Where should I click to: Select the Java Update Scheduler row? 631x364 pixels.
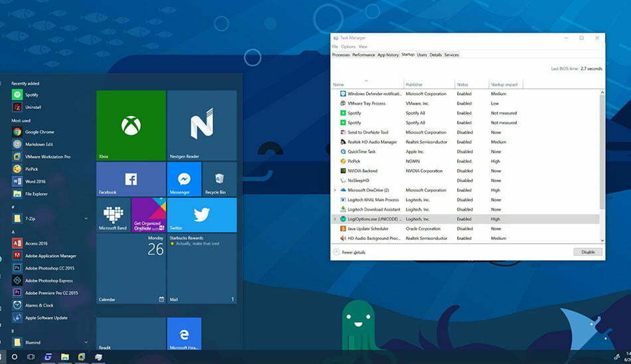[465, 228]
